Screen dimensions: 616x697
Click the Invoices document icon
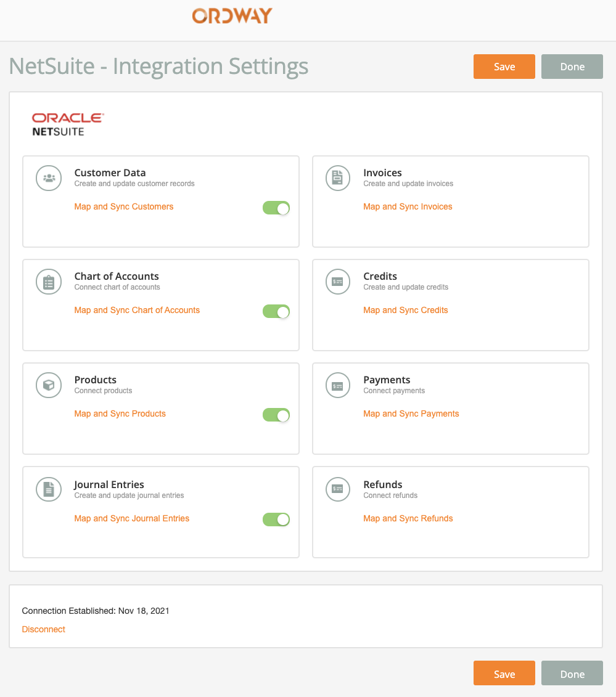point(337,178)
